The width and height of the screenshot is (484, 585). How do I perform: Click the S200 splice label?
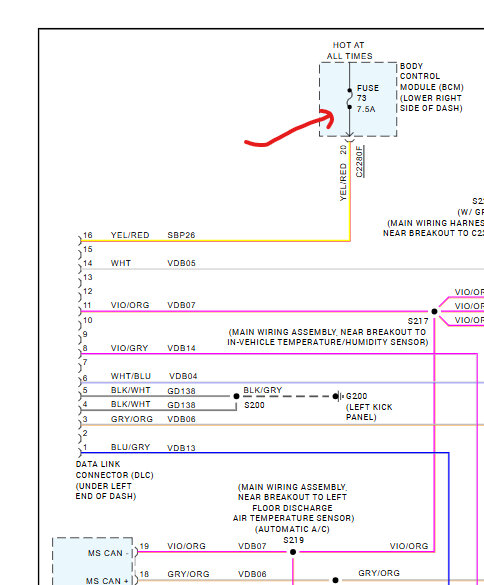[x=255, y=405]
